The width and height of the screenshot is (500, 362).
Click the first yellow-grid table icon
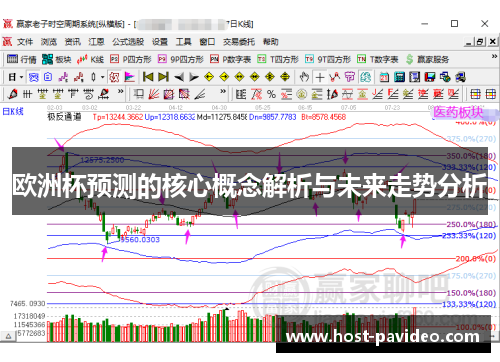475,94
